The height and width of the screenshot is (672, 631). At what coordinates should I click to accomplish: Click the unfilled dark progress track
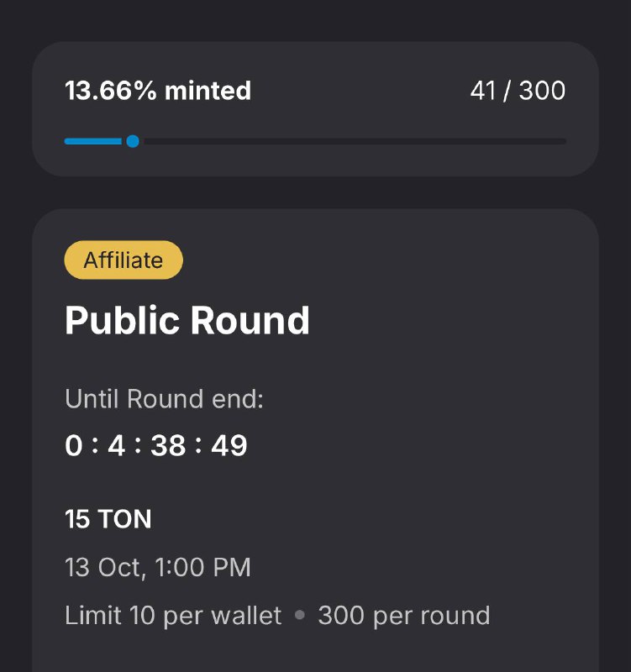pyautogui.click(x=353, y=141)
